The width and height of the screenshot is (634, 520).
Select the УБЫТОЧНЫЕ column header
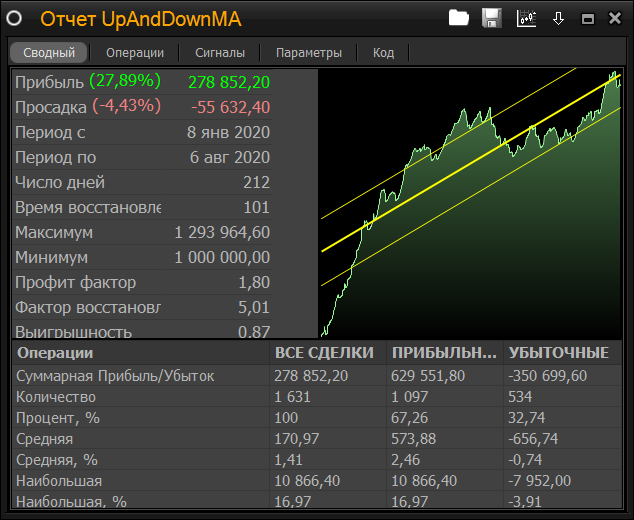559,353
